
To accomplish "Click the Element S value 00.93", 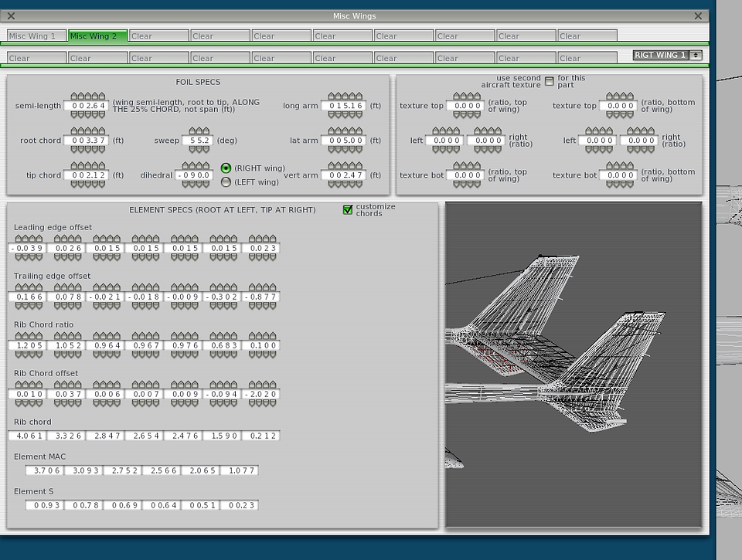I will (x=45, y=505).
